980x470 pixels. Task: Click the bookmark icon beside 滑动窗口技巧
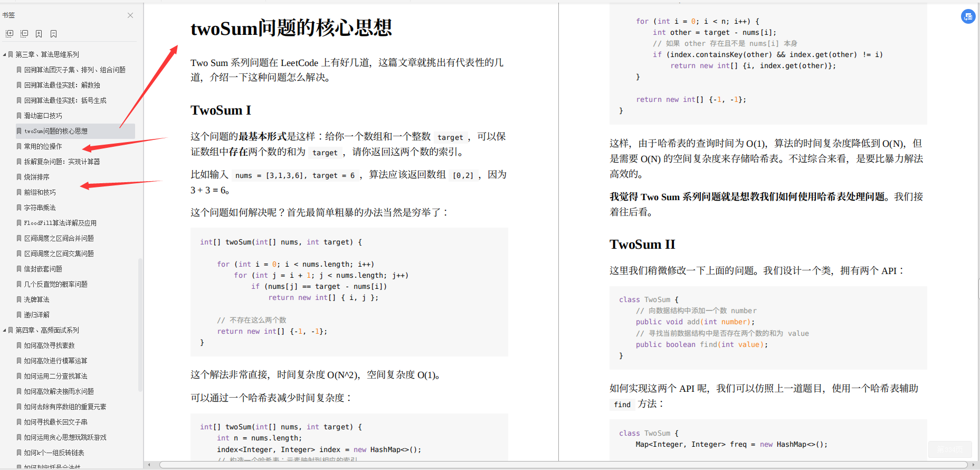point(19,116)
